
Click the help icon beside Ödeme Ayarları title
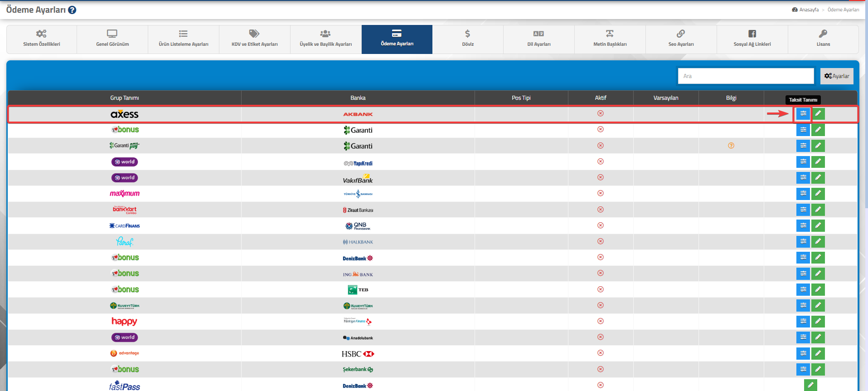pos(72,10)
